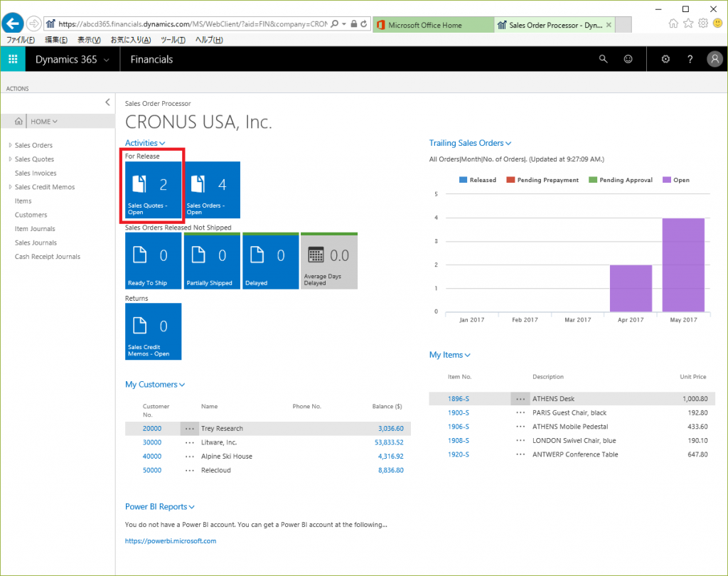Open Sales Invoices in the navigation pane
728x576 pixels.
(36, 173)
